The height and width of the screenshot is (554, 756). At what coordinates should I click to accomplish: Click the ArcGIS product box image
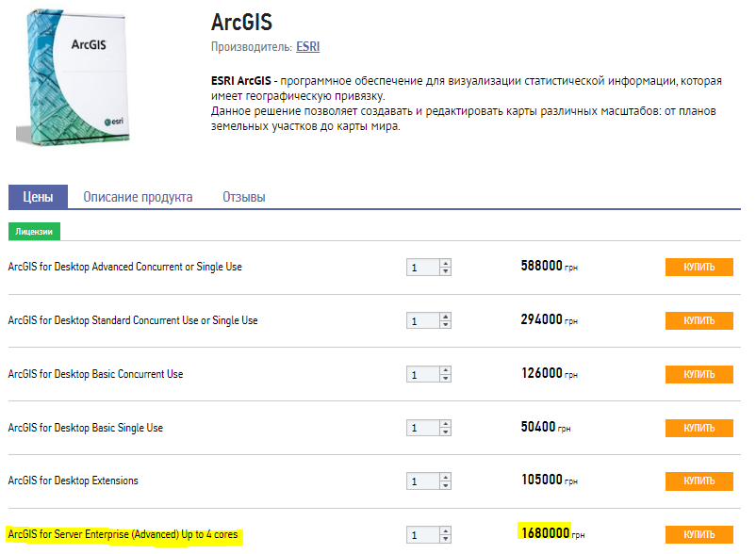coord(74,77)
